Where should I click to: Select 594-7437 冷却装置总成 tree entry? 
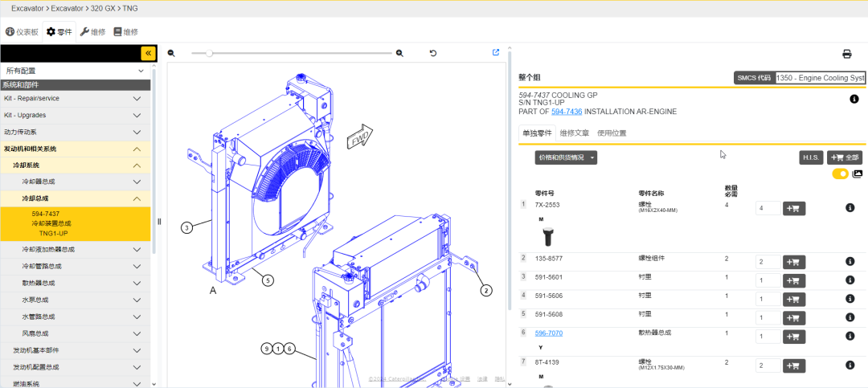(x=76, y=223)
